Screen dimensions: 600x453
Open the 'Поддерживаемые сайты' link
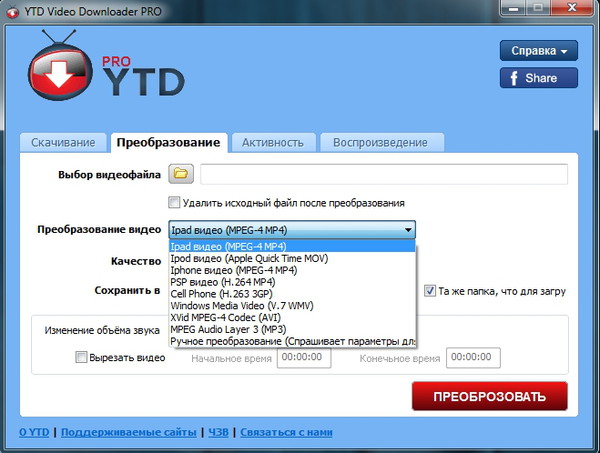tap(130, 433)
